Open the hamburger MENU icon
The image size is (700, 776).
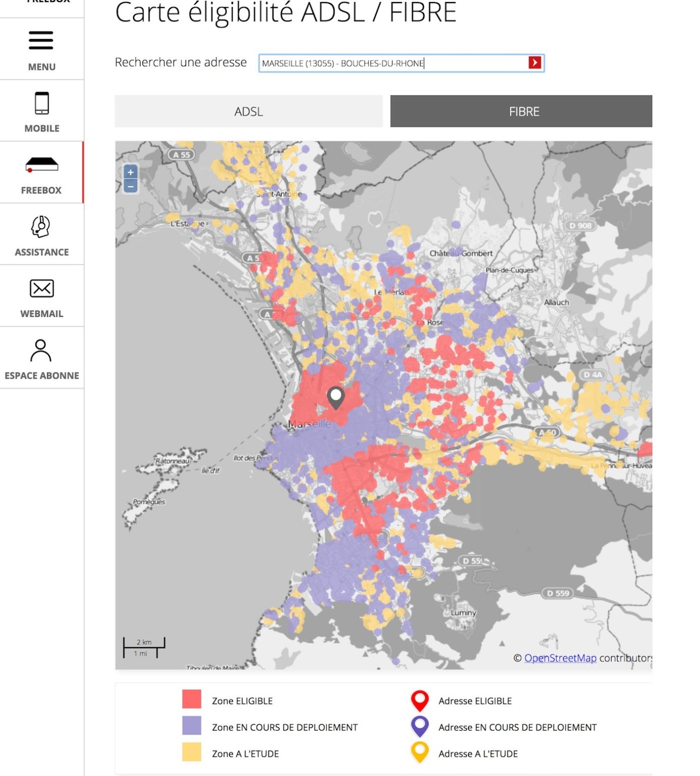coord(41,41)
